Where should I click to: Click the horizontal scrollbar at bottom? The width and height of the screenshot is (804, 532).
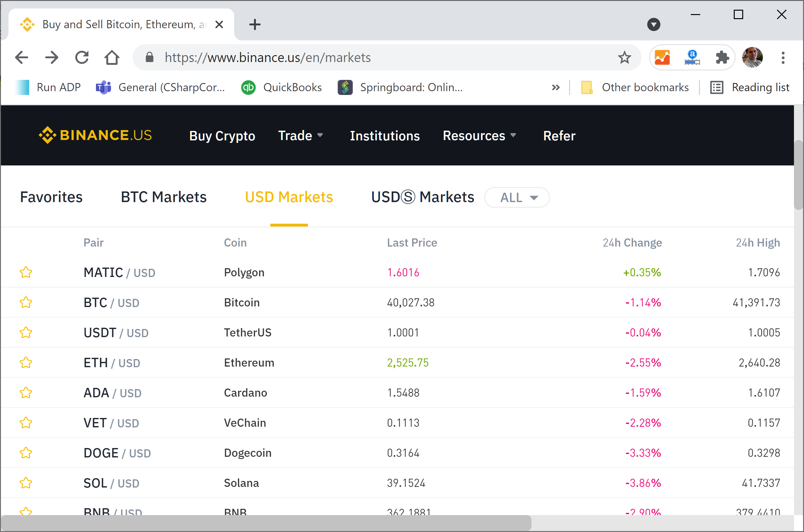pyautogui.click(x=266, y=523)
